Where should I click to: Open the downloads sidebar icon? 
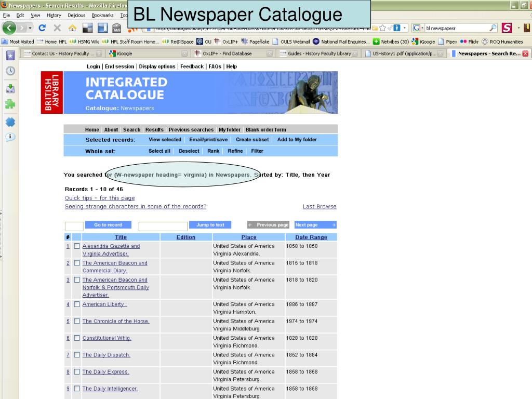click(10, 89)
